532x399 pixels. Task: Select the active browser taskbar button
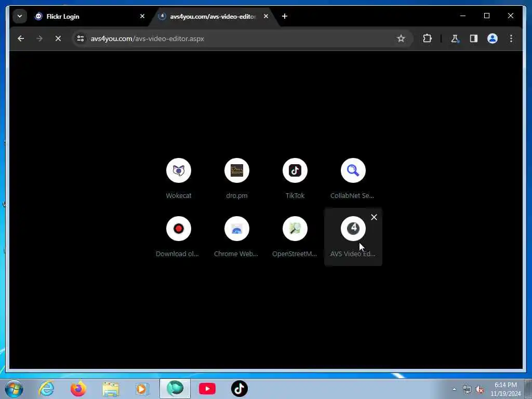click(x=175, y=389)
